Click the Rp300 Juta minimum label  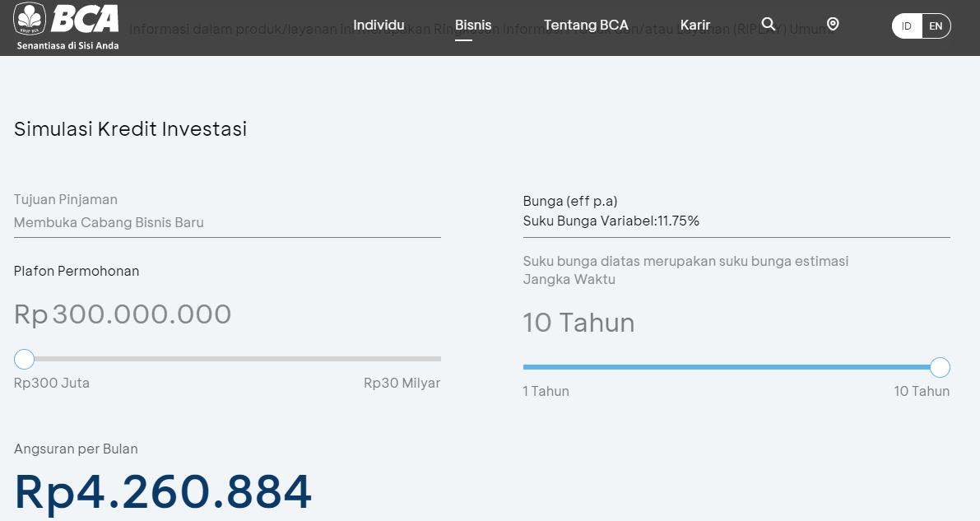pyautogui.click(x=51, y=383)
